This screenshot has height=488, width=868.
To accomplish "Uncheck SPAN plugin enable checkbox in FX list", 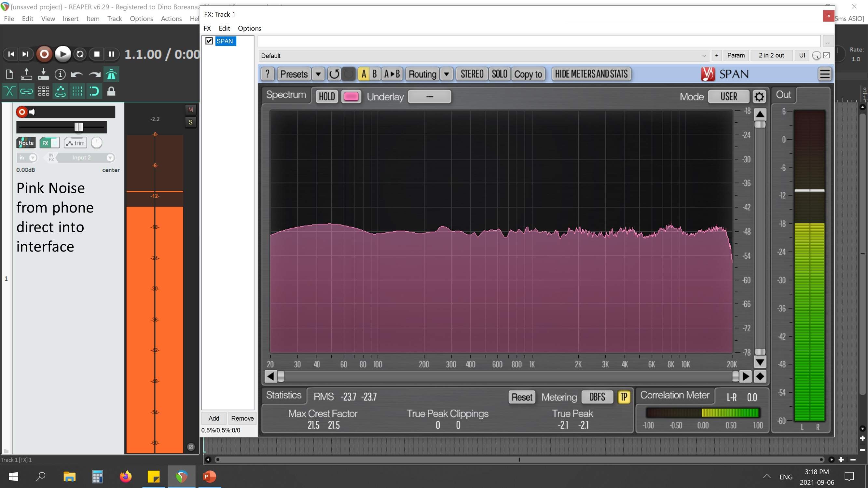I will tap(209, 41).
